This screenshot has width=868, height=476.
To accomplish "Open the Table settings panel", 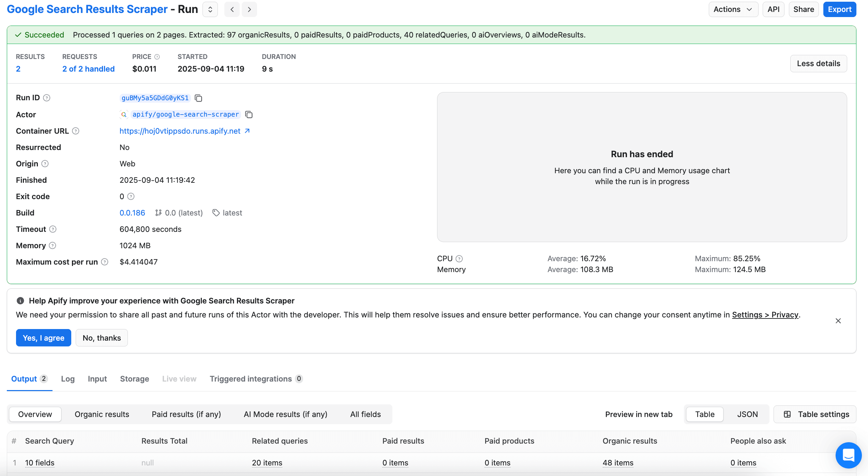I will (x=815, y=414).
